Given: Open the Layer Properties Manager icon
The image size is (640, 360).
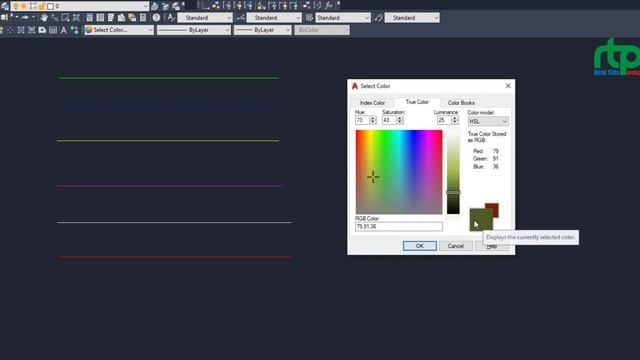Looking at the screenshot, I should coord(5,6).
